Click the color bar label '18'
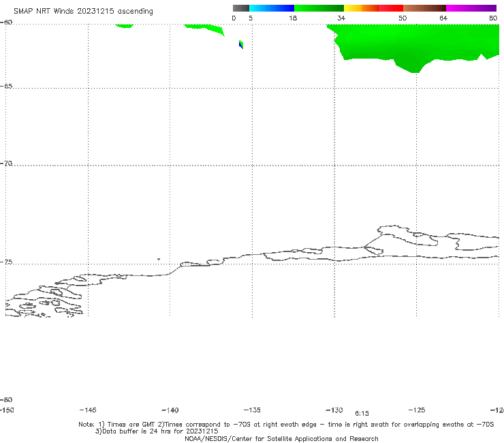Image resolution: width=504 pixels, height=443 pixels. (293, 18)
